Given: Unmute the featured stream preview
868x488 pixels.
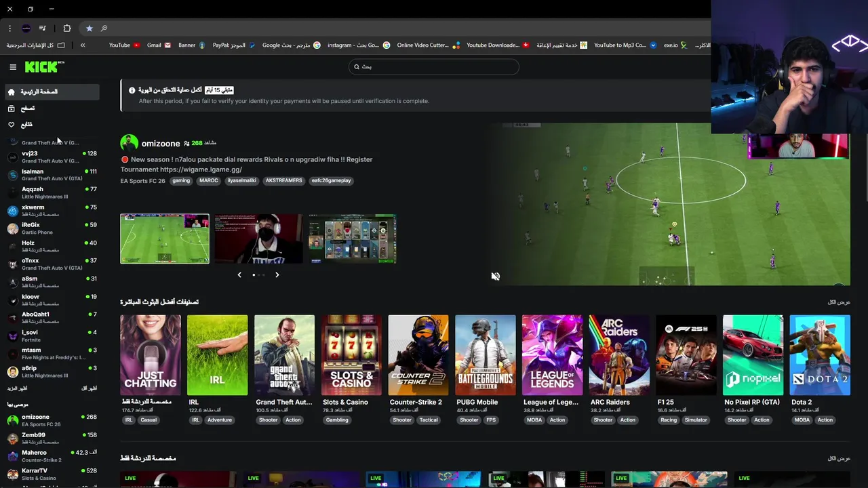Looking at the screenshot, I should [x=496, y=276].
